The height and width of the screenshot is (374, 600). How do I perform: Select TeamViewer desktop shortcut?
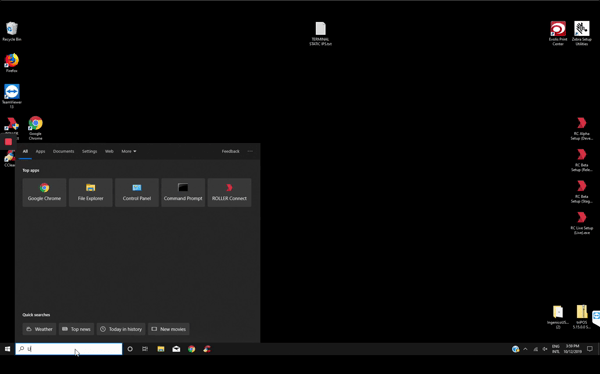[x=11, y=96]
